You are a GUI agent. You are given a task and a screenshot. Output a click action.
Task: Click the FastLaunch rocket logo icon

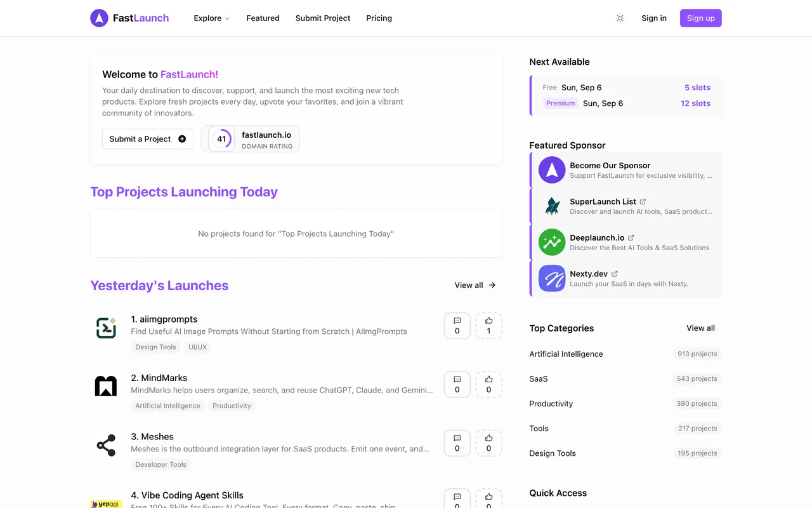[99, 18]
